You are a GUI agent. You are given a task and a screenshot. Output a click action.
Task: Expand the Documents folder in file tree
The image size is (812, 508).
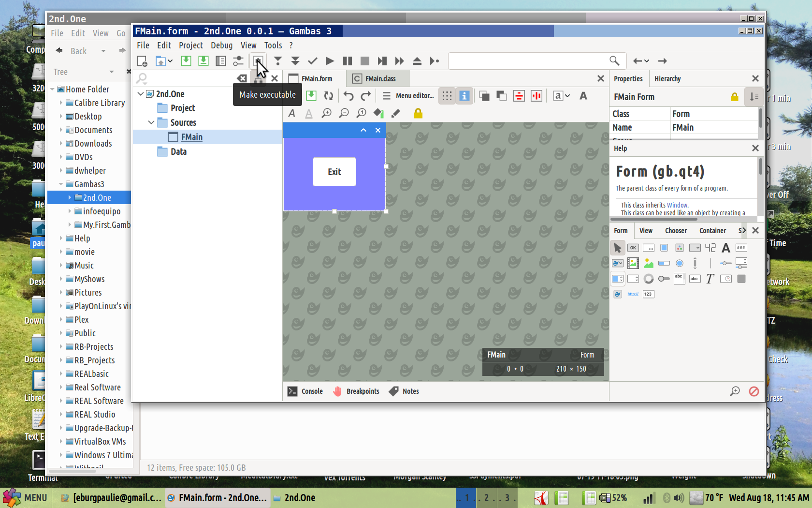(x=61, y=130)
